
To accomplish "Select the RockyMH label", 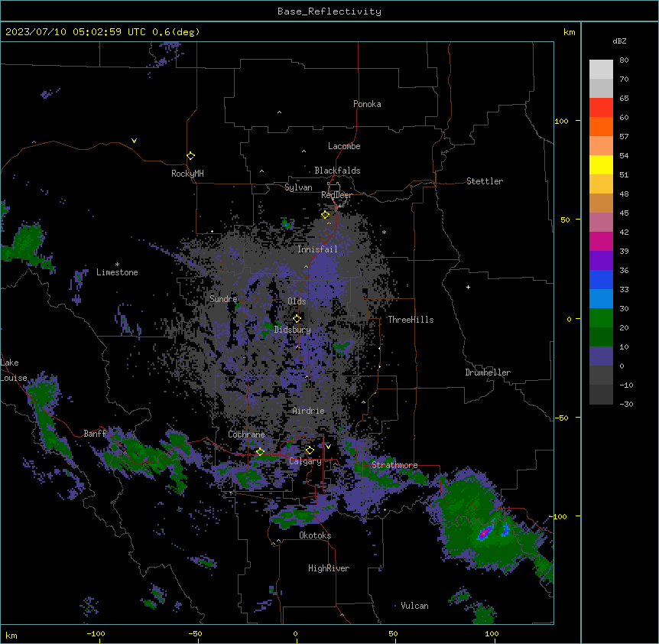I will (187, 174).
